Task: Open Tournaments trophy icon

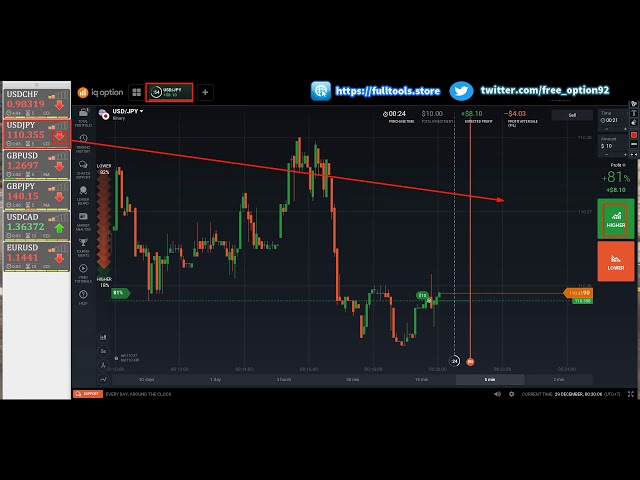Action: (x=83, y=245)
